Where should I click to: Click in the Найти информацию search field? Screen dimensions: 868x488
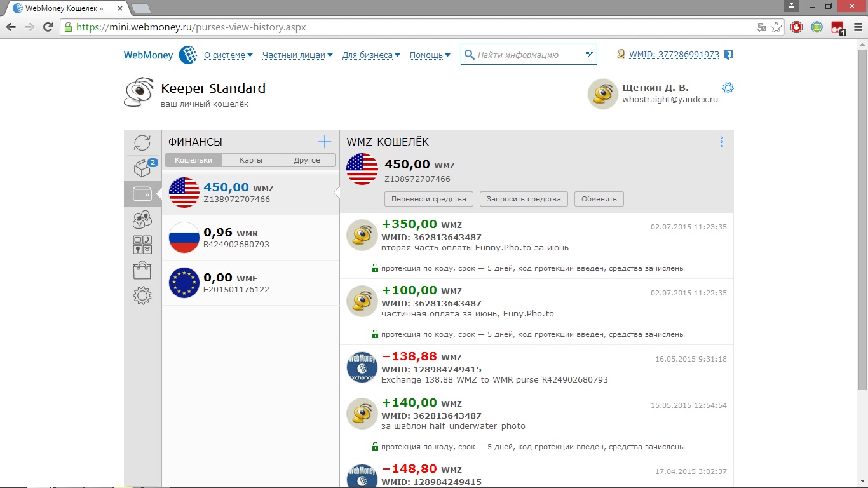tap(529, 55)
